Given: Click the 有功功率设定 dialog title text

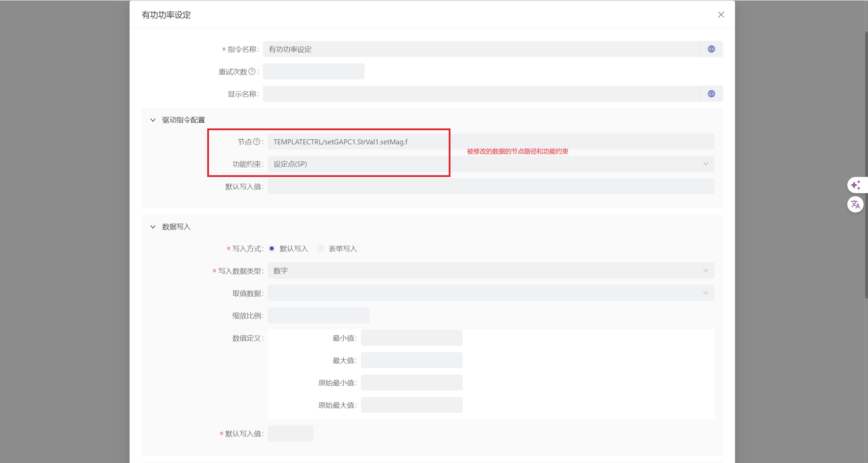Looking at the screenshot, I should pyautogui.click(x=166, y=15).
